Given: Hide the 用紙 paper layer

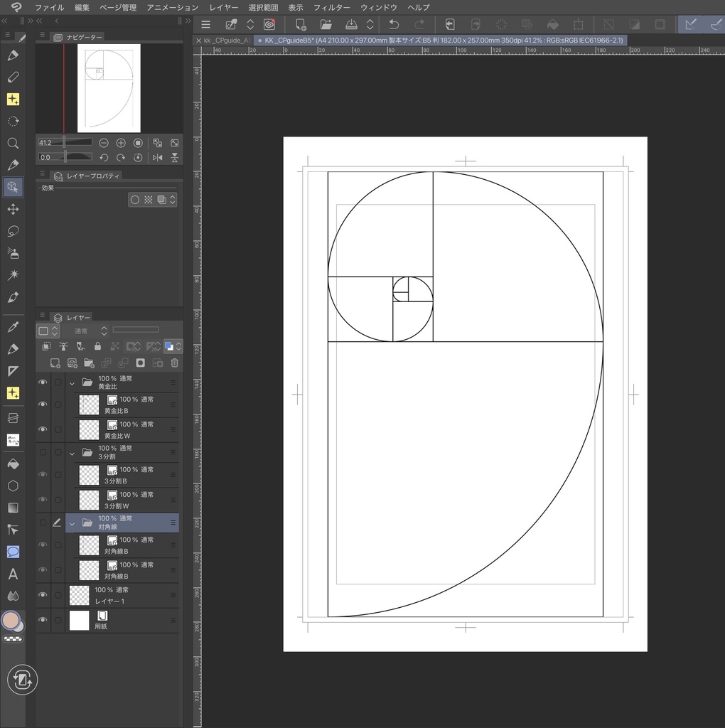Looking at the screenshot, I should pyautogui.click(x=43, y=620).
